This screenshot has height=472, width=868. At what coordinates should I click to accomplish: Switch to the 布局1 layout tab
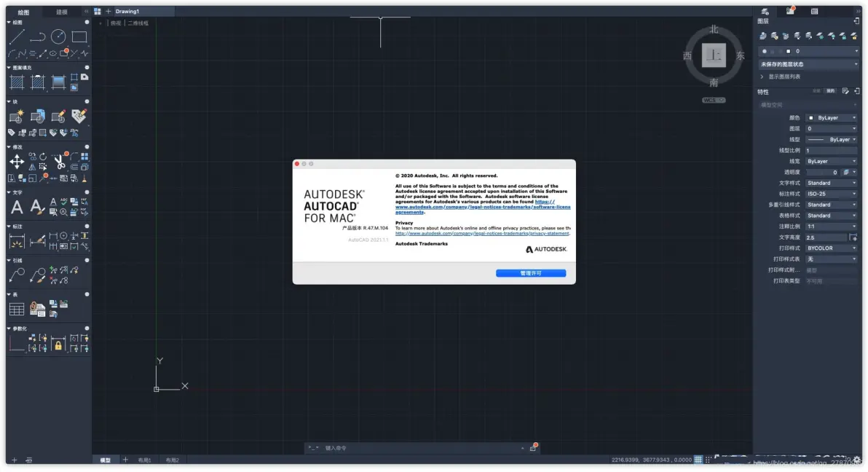pyautogui.click(x=145, y=460)
